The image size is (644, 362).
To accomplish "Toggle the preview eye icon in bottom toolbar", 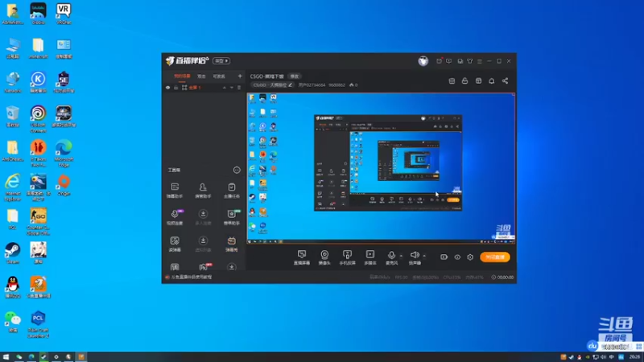I will coord(457,257).
